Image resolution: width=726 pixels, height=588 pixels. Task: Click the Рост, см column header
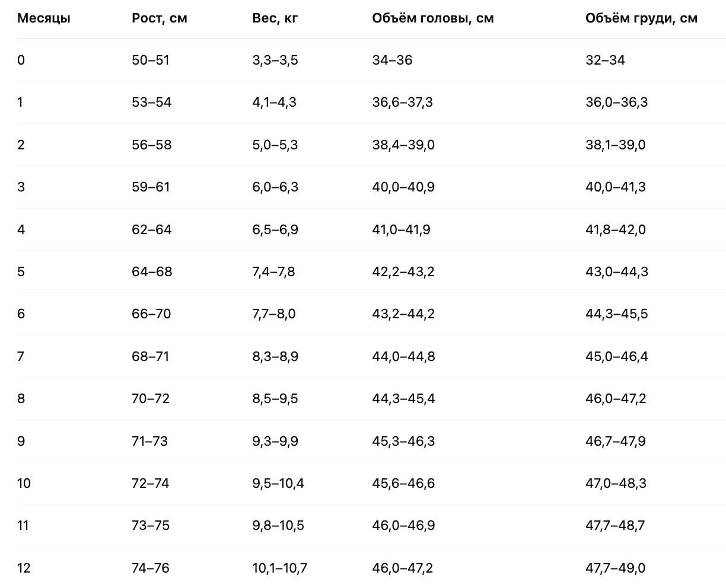coord(160,18)
